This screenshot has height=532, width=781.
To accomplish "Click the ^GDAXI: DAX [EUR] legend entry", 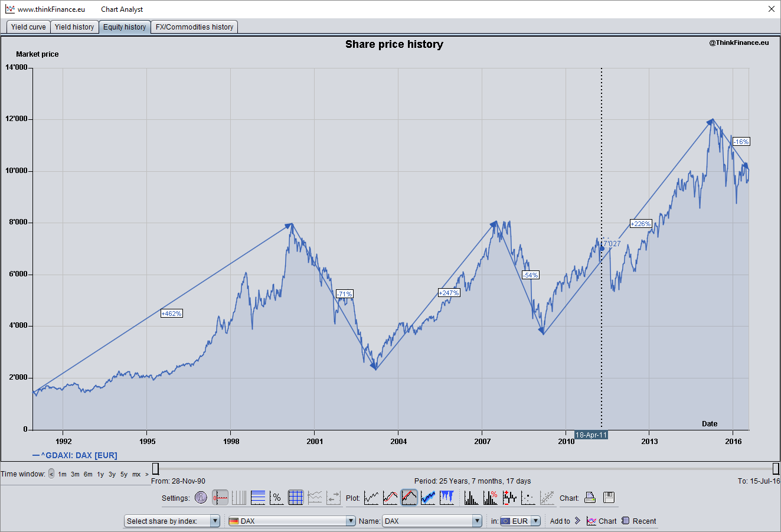I will (x=75, y=455).
